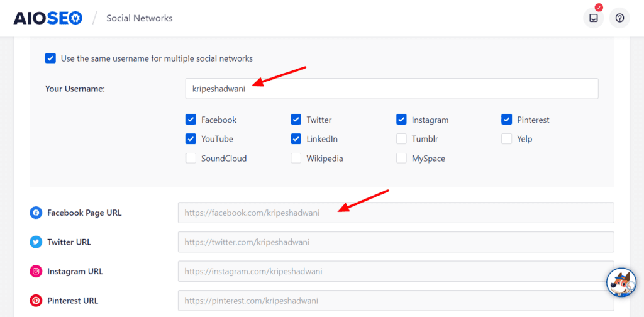Click the Facebook icon beside Facebook Page URL
The image size is (644, 317).
36,213
